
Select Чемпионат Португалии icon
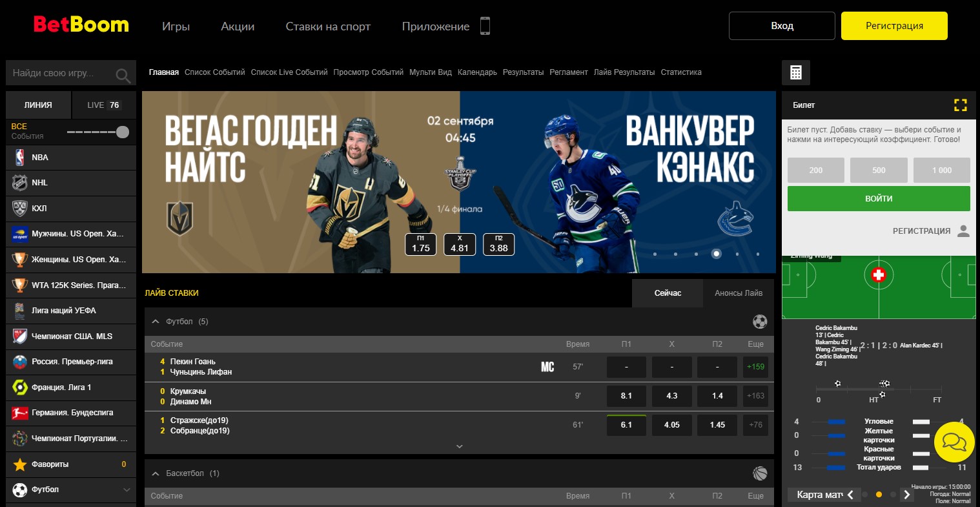click(x=19, y=439)
